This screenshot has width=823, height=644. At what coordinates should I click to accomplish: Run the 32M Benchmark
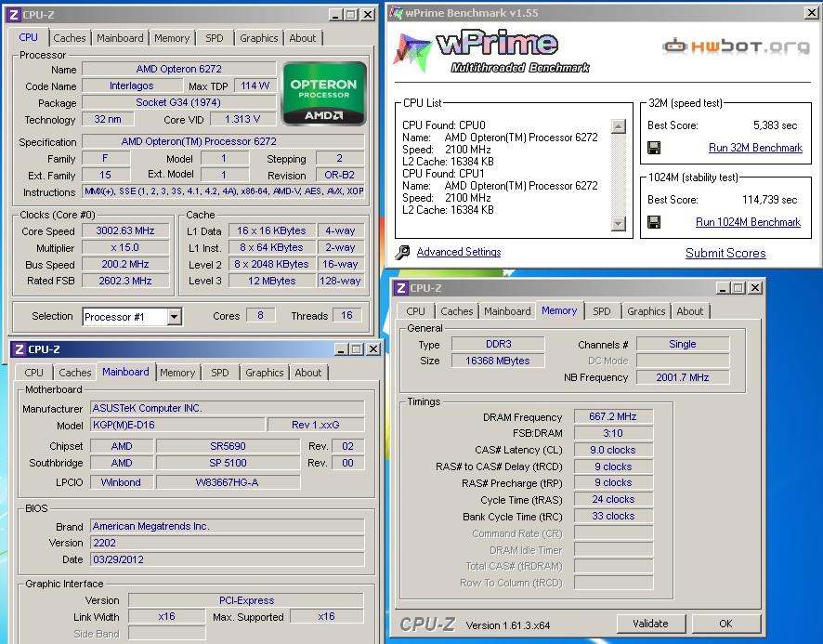(755, 148)
